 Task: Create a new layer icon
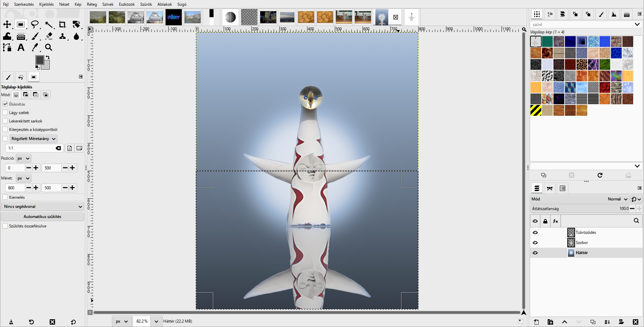[x=536, y=322]
